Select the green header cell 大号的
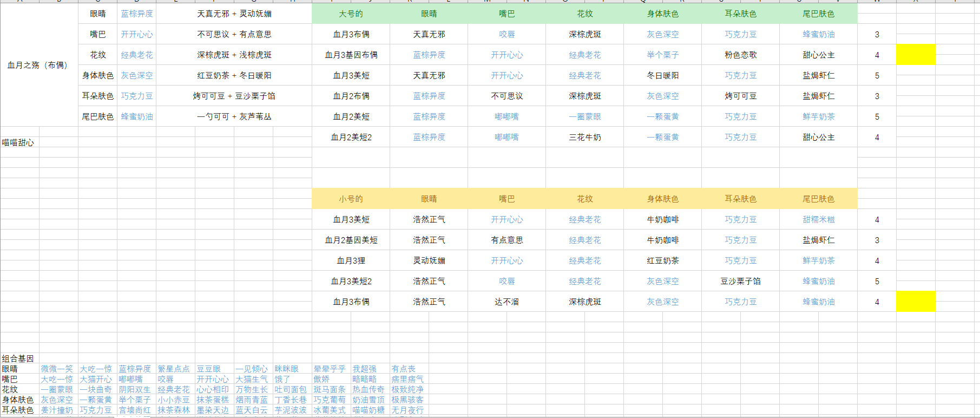 (351, 14)
